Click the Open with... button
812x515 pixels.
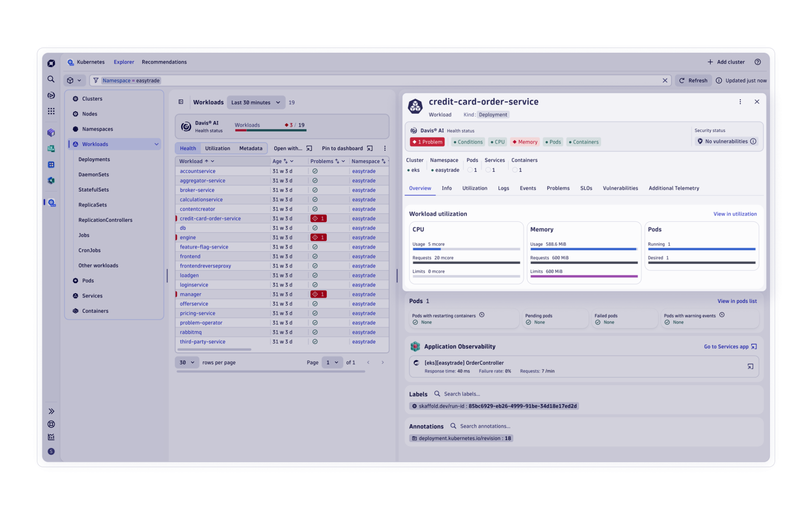(x=292, y=148)
